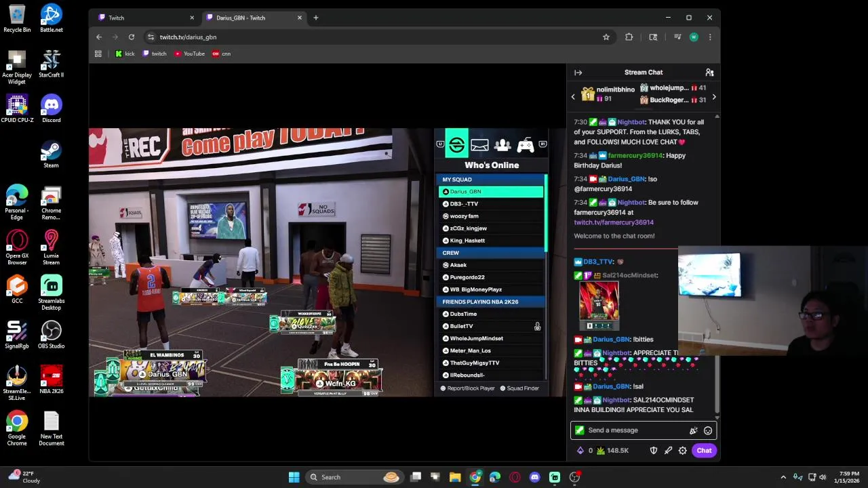This screenshot has height=488, width=868.
Task: Click the sword mod tools icon
Action: [x=668, y=451]
